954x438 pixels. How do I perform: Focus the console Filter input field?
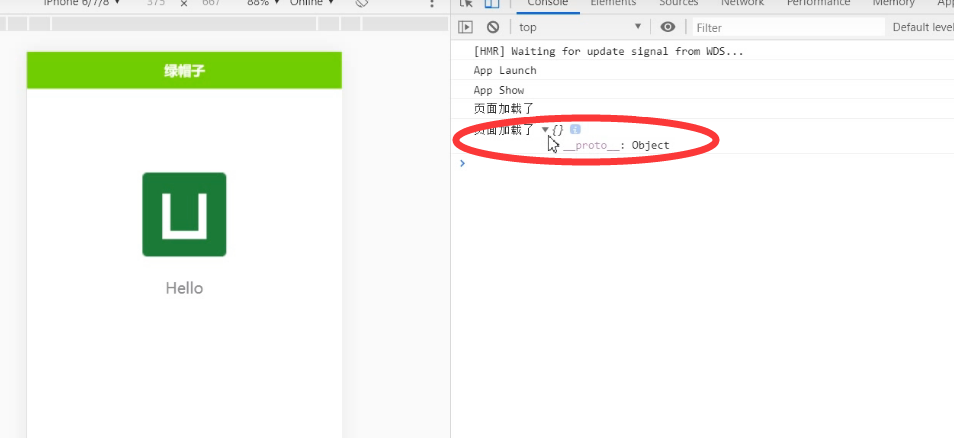tap(788, 27)
